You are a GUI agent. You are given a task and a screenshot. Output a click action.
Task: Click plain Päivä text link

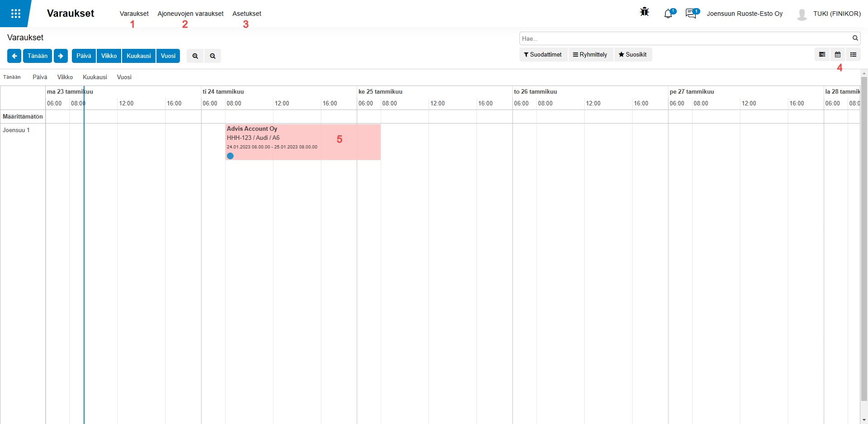(x=40, y=77)
